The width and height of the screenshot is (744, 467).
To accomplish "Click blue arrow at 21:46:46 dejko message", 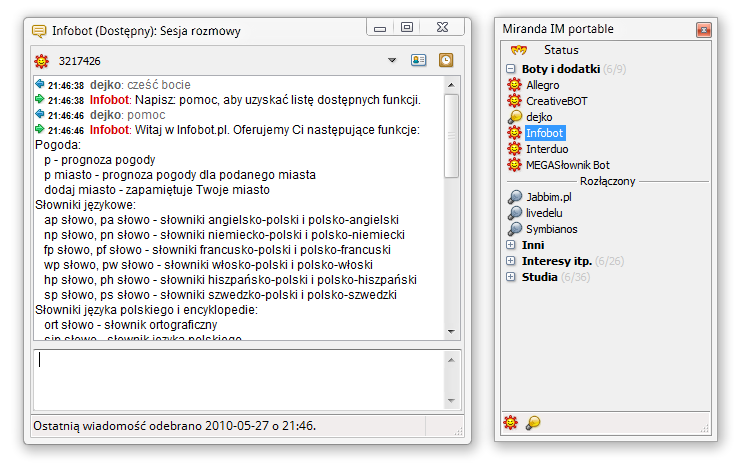I will coord(40,114).
